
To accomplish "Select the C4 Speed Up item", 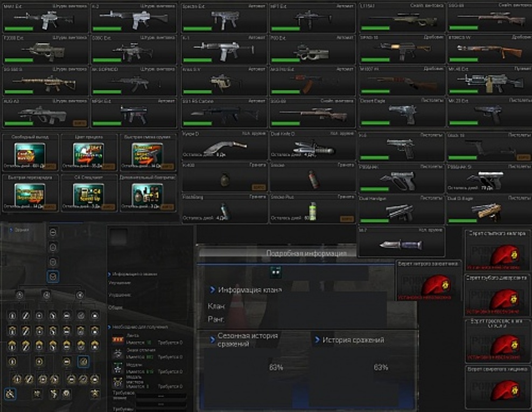I will (89, 193).
